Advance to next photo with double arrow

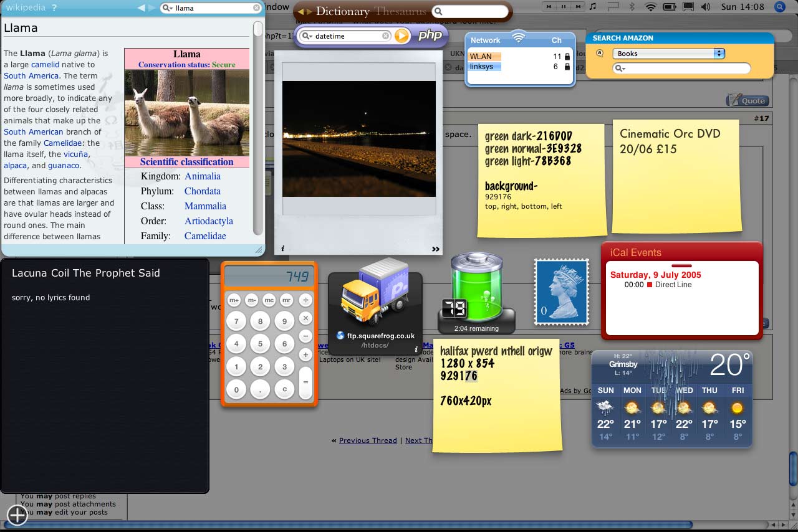click(435, 249)
